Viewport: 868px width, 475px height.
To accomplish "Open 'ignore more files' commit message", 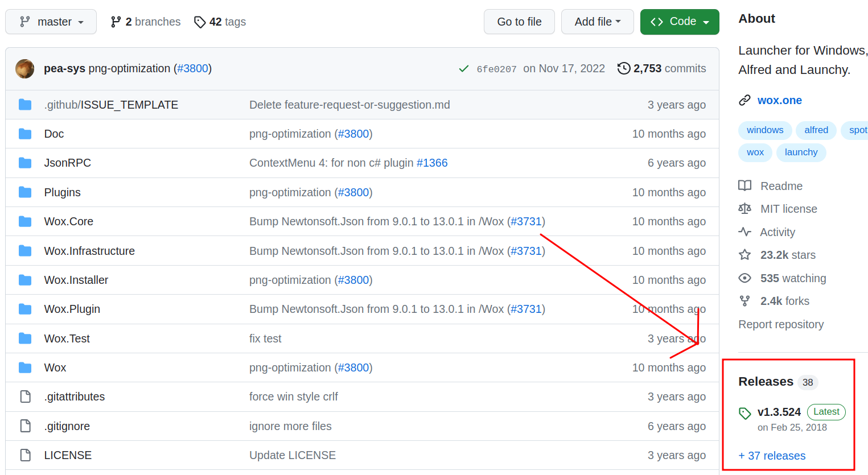I will click(x=290, y=426).
